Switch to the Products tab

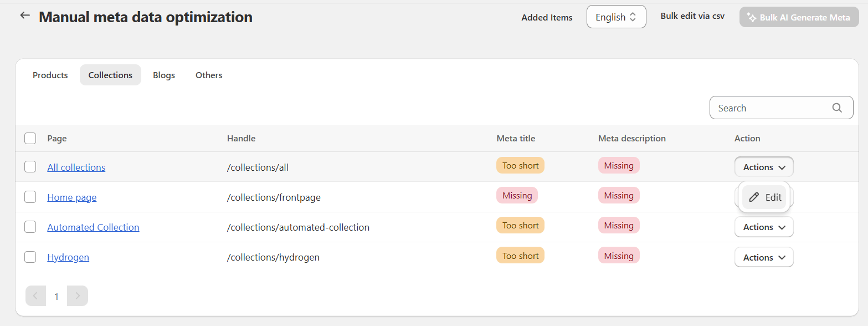(x=50, y=75)
